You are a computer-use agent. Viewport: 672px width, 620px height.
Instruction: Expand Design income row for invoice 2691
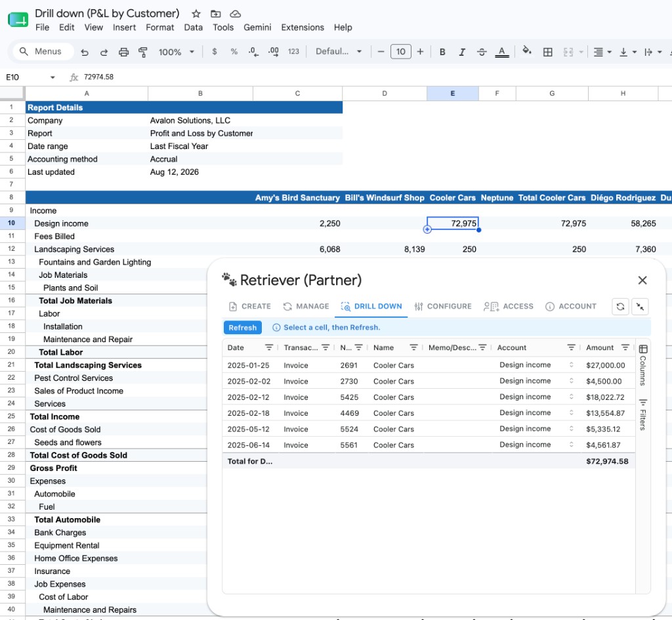pyautogui.click(x=572, y=365)
